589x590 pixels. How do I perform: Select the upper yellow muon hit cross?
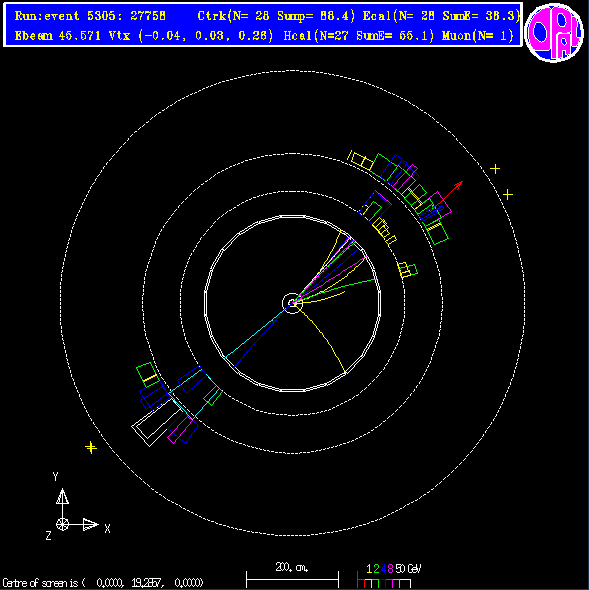point(495,169)
